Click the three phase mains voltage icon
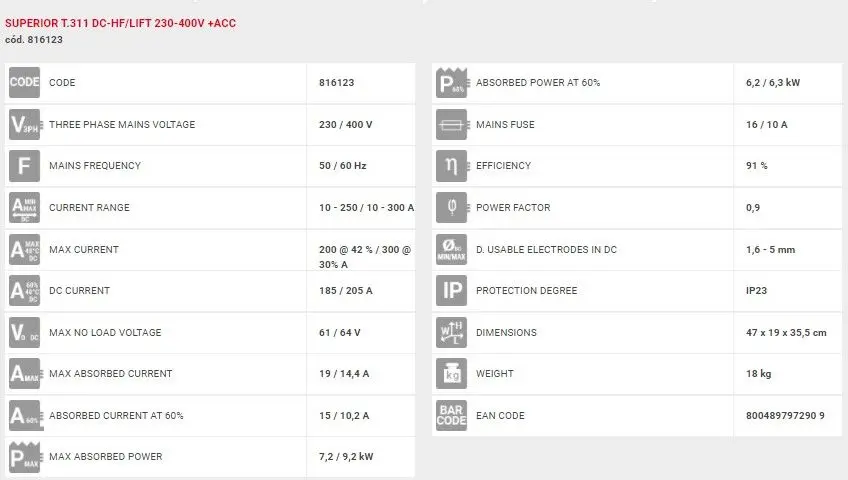 coord(24,125)
